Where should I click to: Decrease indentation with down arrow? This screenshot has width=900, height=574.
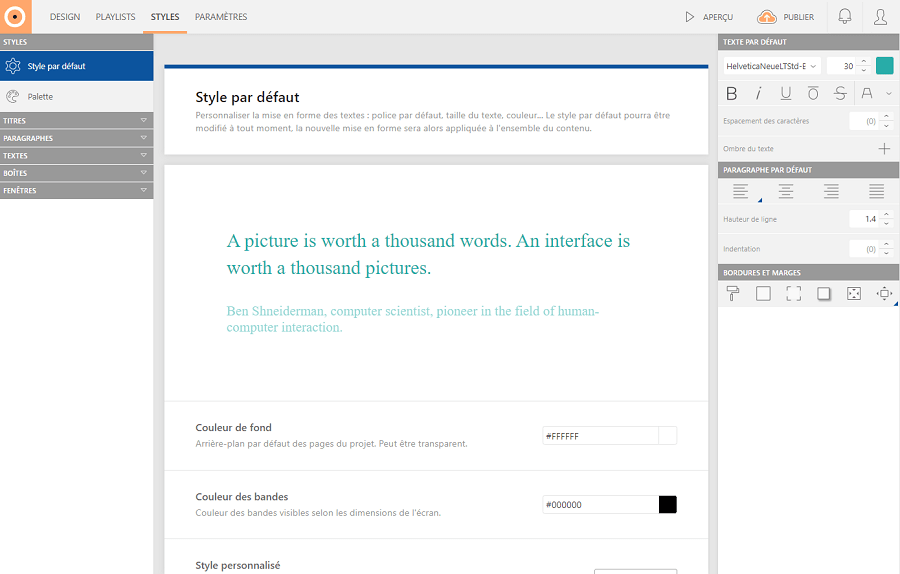click(x=886, y=253)
